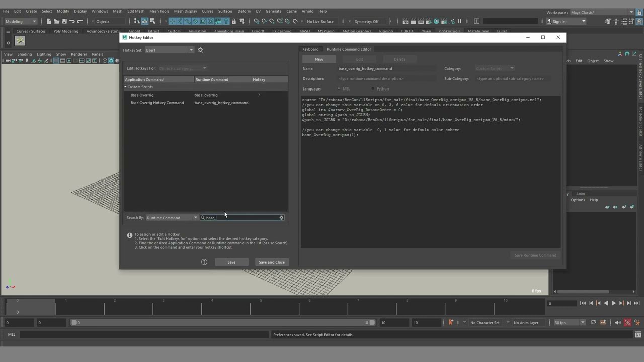Screen dimensions: 644x362
Task: Click the Redo arrow icon
Action: click(80, 21)
